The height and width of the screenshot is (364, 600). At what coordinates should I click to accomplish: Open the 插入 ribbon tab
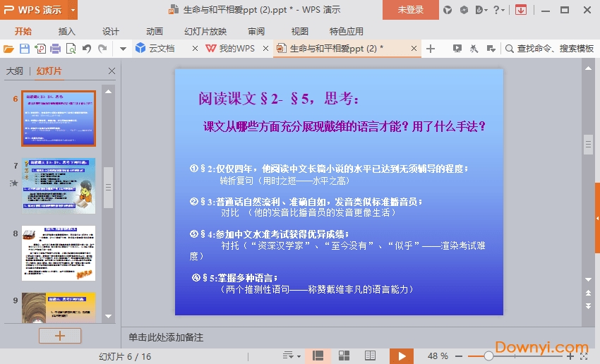point(66,31)
